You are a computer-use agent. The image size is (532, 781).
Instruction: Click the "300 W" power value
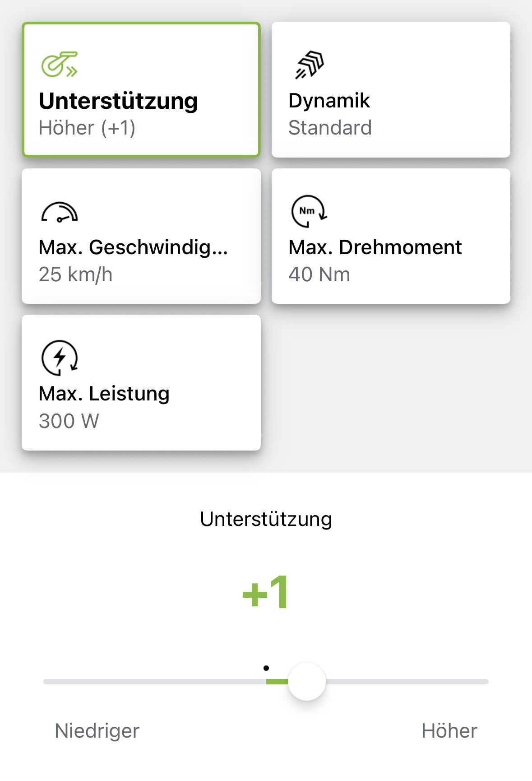click(69, 421)
